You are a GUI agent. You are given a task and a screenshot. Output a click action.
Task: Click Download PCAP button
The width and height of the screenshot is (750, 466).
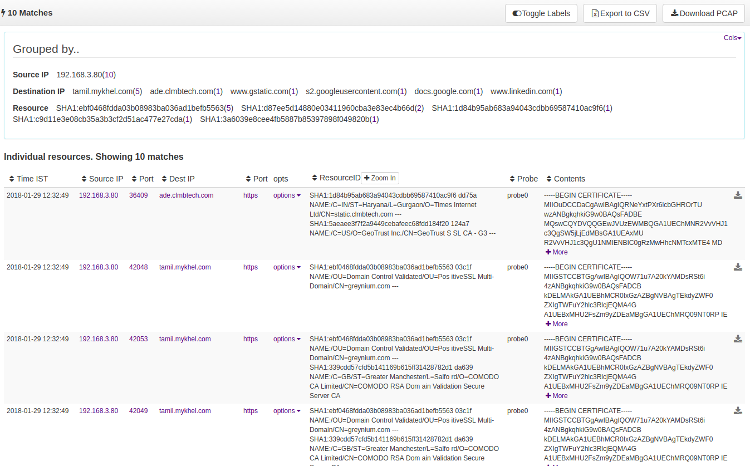704,14
